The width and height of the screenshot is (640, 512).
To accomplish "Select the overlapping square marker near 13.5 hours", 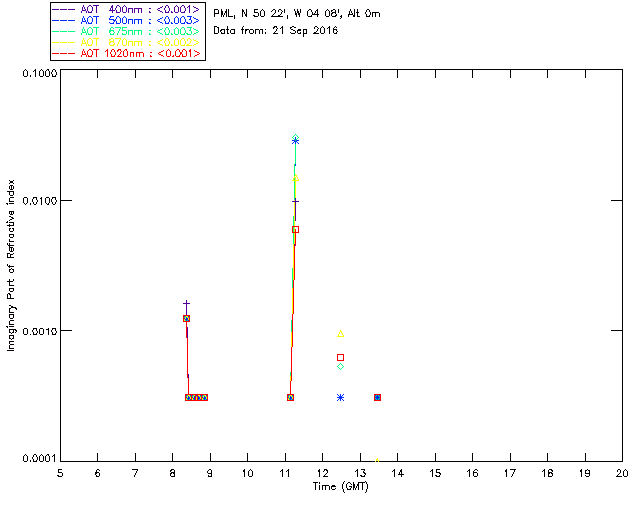I will 378,398.
